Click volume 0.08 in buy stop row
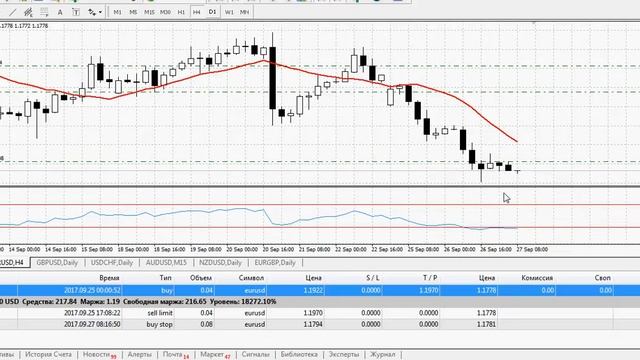The width and height of the screenshot is (640, 360). click(207, 324)
